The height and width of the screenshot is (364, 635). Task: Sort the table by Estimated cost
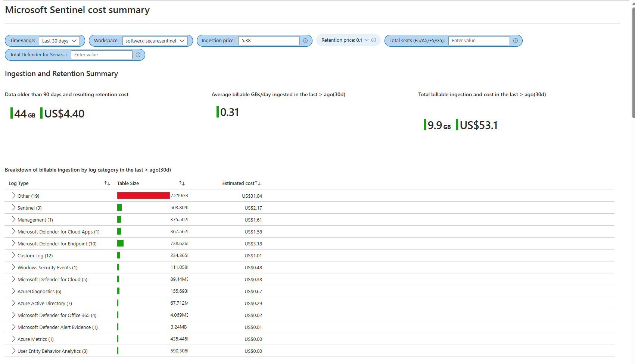point(258,182)
